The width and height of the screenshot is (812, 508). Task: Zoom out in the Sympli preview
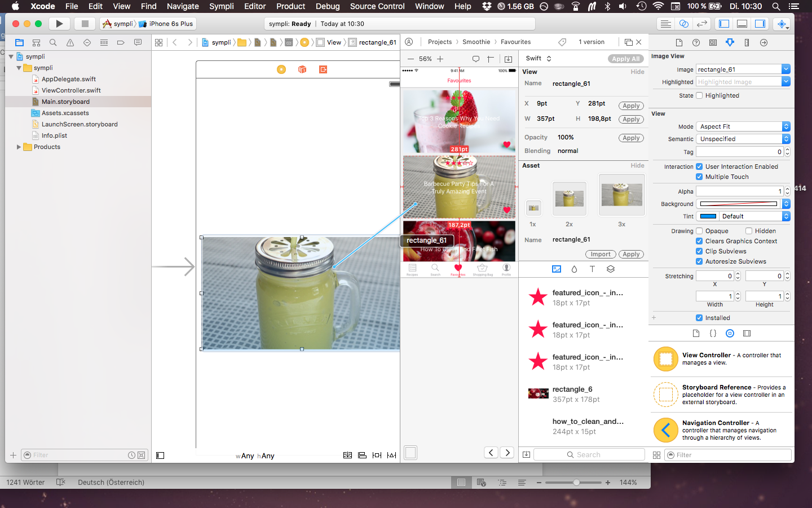point(411,59)
